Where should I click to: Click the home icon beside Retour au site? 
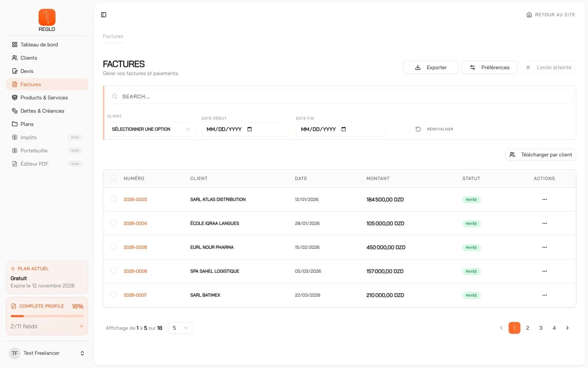pyautogui.click(x=529, y=15)
